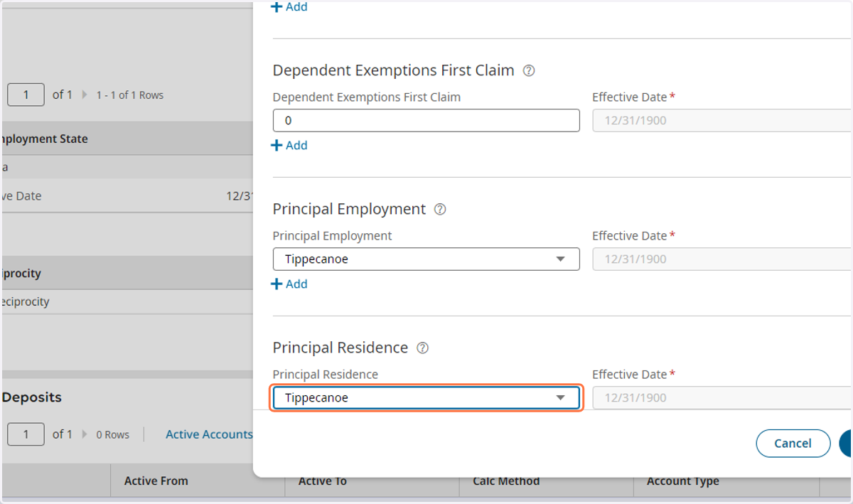Viewport: 853px width, 504px height.
Task: Expand the Principal Employment dropdown arrow
Action: click(x=561, y=259)
